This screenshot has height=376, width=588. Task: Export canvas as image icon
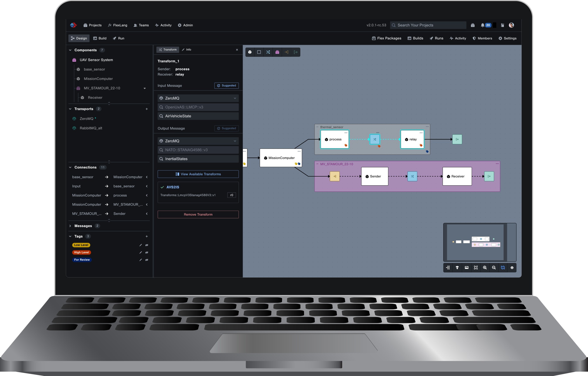(466, 268)
